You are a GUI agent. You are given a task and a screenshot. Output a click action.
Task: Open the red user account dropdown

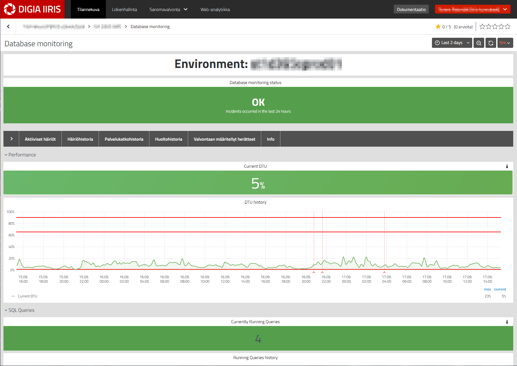point(472,9)
